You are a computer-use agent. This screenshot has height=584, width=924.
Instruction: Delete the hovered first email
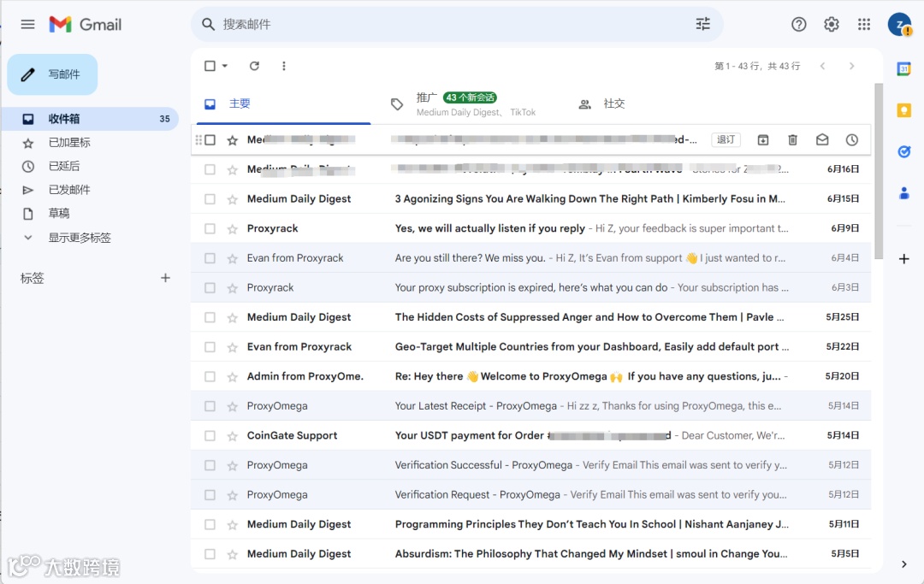click(x=792, y=139)
